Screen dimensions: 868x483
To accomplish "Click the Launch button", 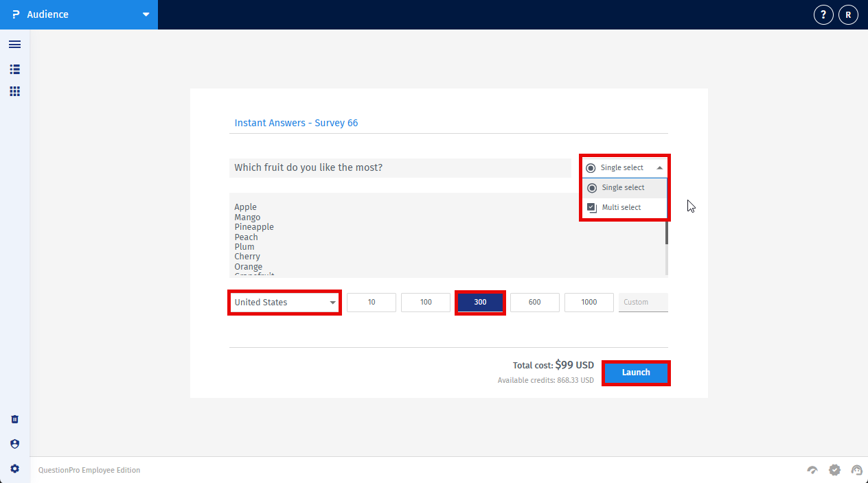I will click(636, 373).
